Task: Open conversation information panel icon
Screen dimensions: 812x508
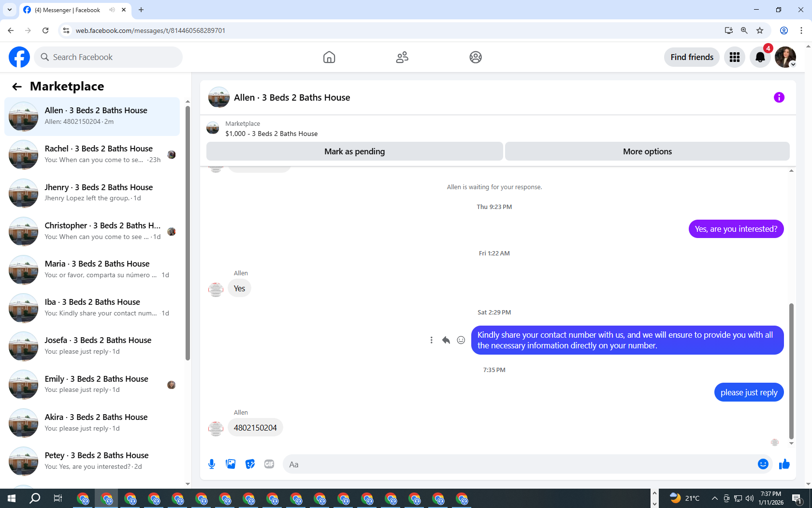Action: (x=779, y=97)
